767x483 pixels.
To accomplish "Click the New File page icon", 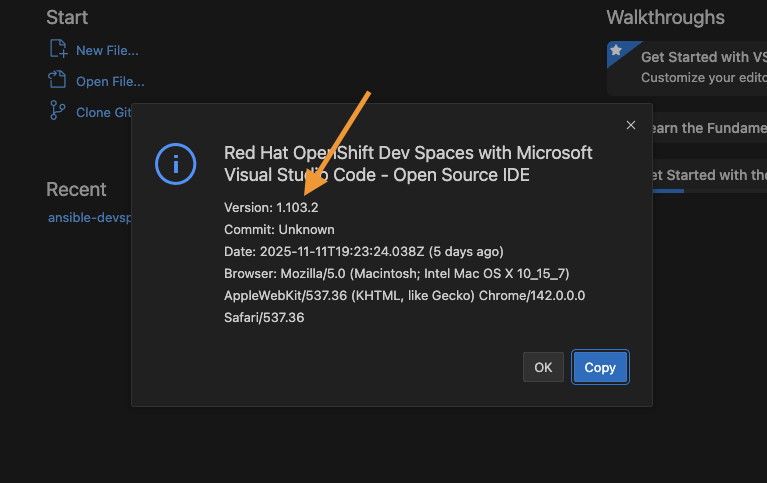I will click(x=57, y=50).
